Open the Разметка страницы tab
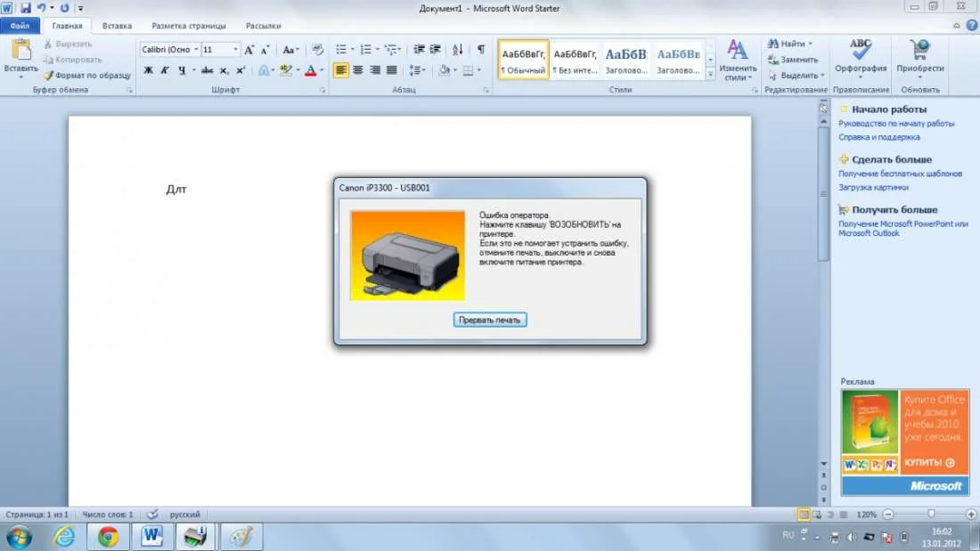Viewport: 980px width, 551px height. pyautogui.click(x=189, y=26)
